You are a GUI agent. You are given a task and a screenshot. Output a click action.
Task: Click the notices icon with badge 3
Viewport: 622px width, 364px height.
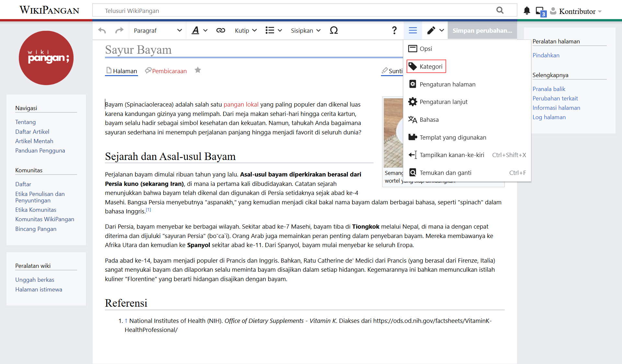click(540, 12)
